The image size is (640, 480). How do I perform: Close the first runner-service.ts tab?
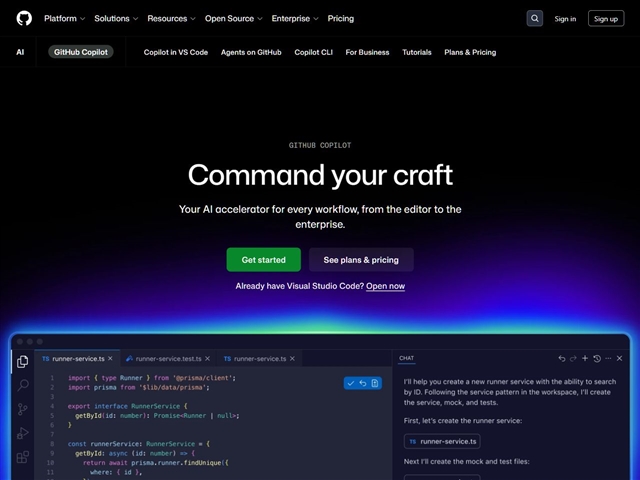click(x=110, y=358)
